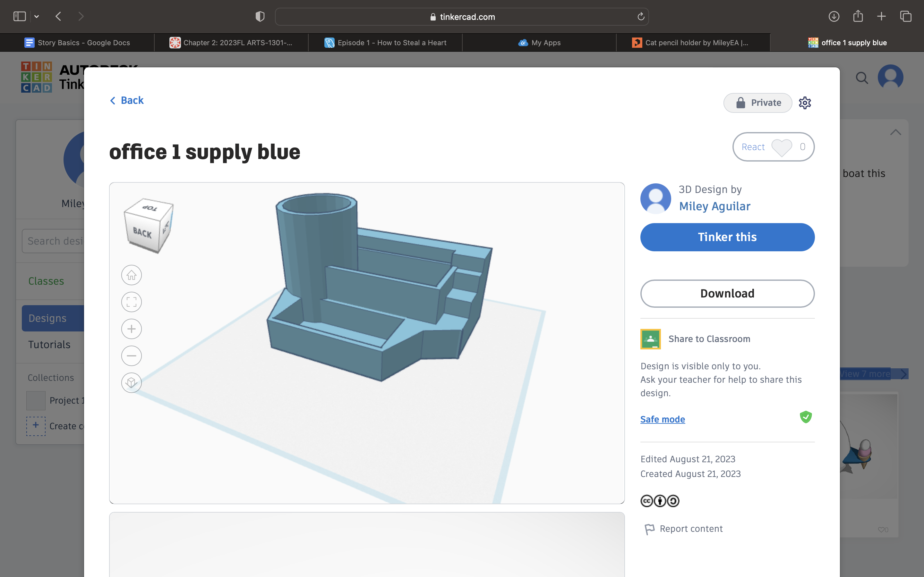Viewport: 924px width, 577px height.
Task: Click the Google Classroom share icon
Action: (x=650, y=339)
